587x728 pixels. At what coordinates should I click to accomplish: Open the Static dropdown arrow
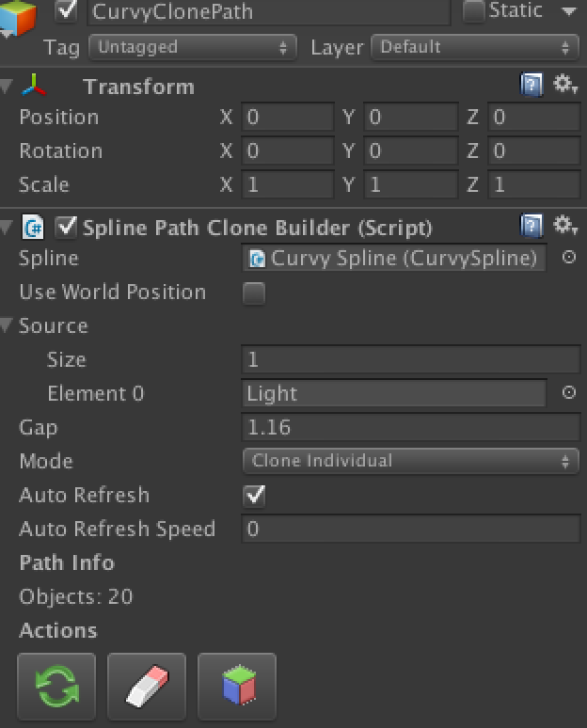(569, 11)
